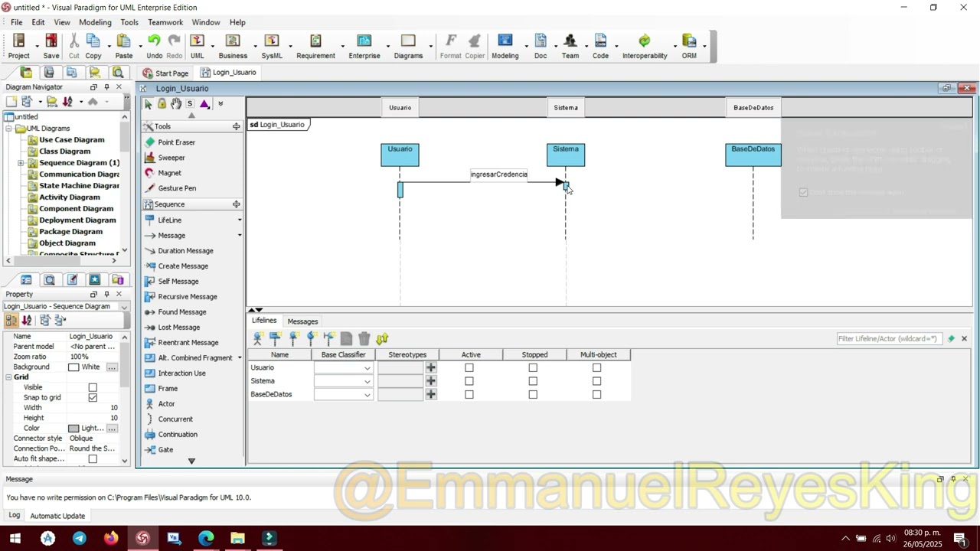This screenshot has width=980, height=551.
Task: Click the ORM toolbar icon
Action: tap(689, 46)
